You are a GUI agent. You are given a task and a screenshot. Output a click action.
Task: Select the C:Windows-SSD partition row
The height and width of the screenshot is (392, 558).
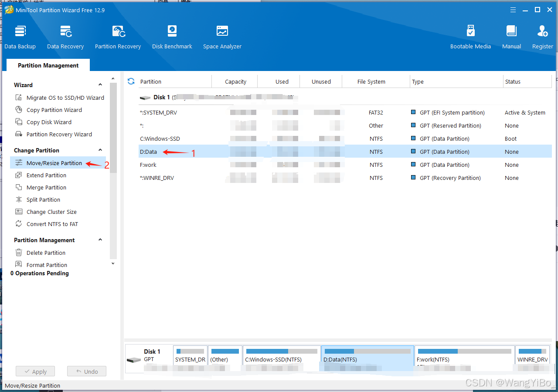pos(345,139)
